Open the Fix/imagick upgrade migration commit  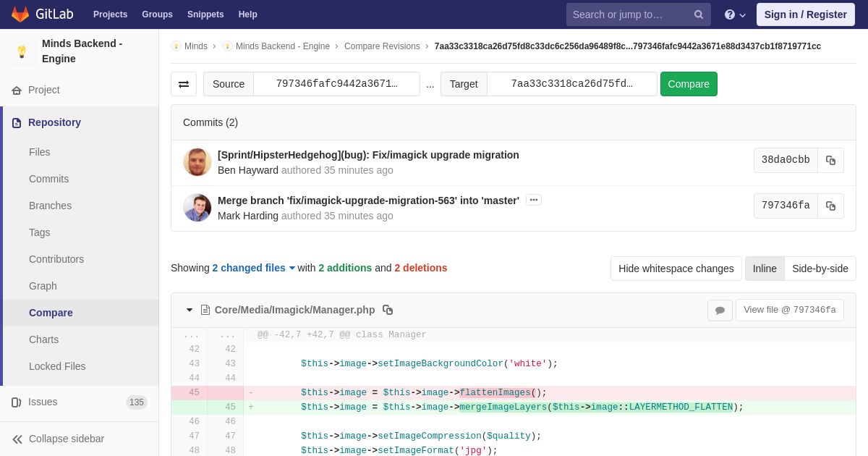368,155
